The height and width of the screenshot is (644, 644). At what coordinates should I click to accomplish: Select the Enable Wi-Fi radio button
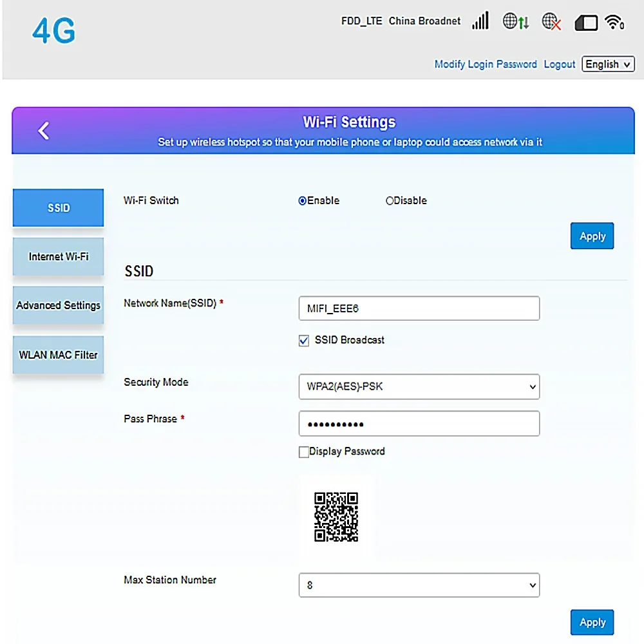click(303, 201)
